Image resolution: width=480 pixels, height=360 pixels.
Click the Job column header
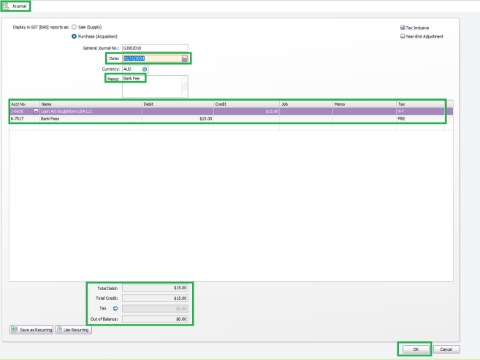306,104
